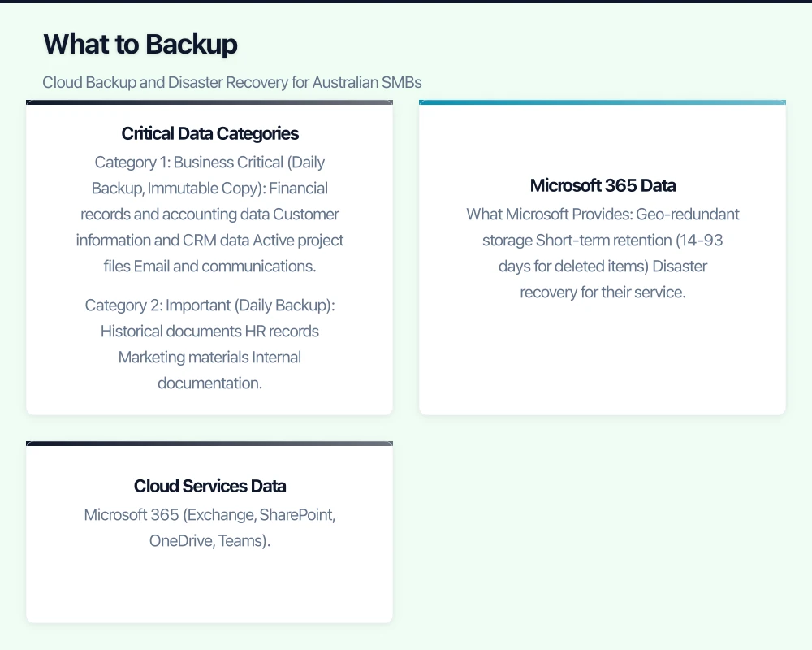Click the Cloud Backup subtitle text
Screen dimensions: 812x650
coord(232,82)
